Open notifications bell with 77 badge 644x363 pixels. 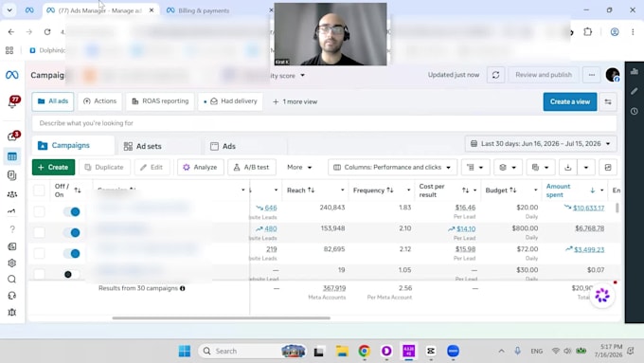click(x=12, y=102)
